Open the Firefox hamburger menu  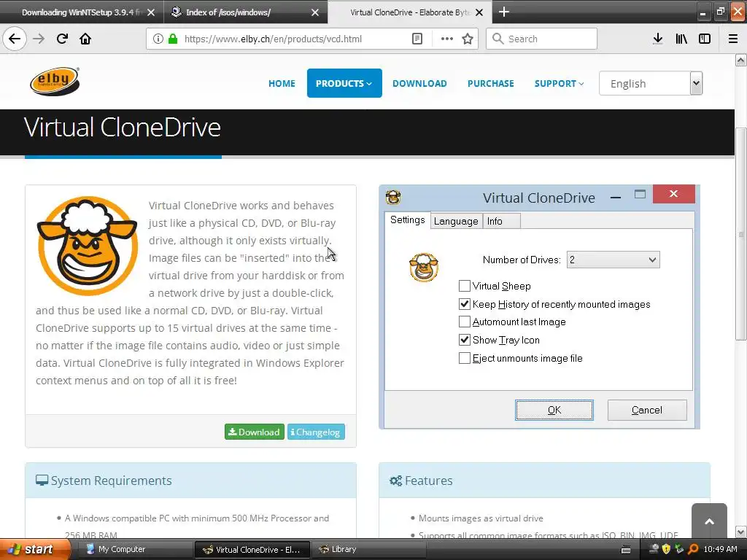[x=733, y=39]
